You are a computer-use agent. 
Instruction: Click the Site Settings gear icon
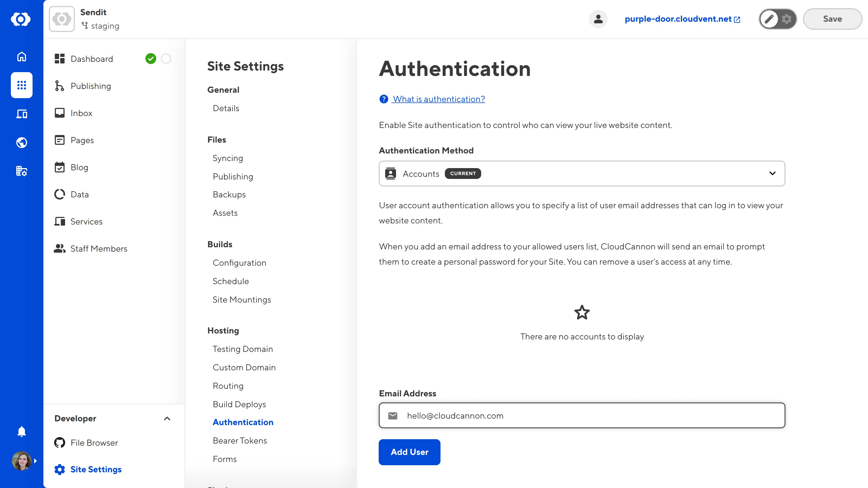[x=60, y=469]
